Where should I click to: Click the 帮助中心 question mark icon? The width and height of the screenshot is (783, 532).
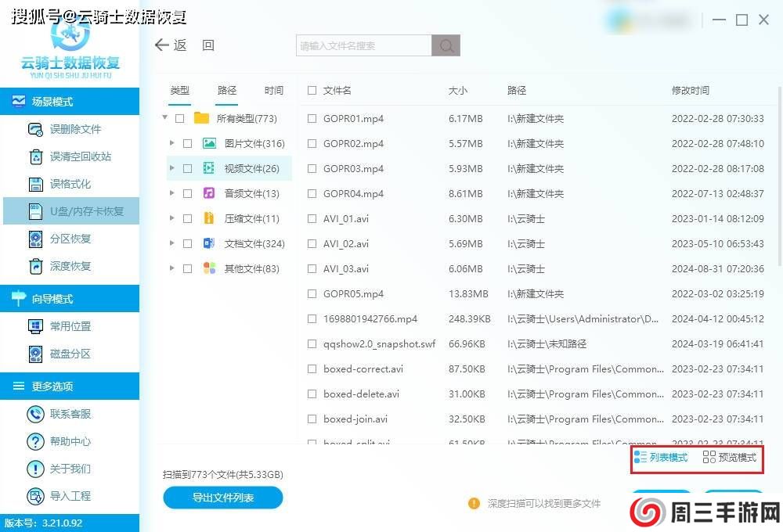[35, 441]
